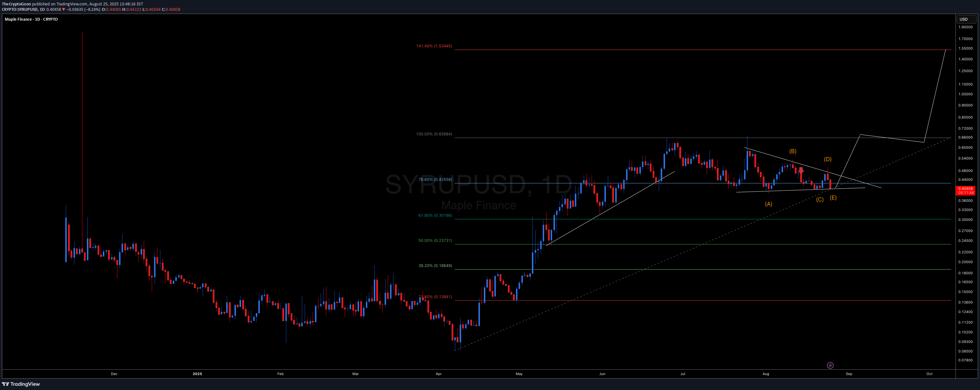Viewport: 980px width, 390px height.
Task: Click the Aug label on the time axis
Action: coord(766,374)
